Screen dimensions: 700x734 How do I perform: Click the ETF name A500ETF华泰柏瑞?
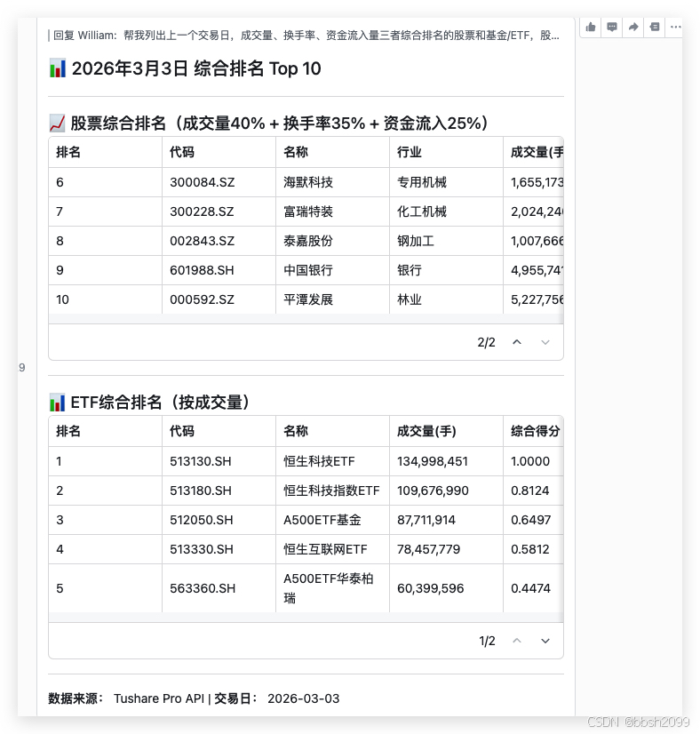click(x=328, y=588)
